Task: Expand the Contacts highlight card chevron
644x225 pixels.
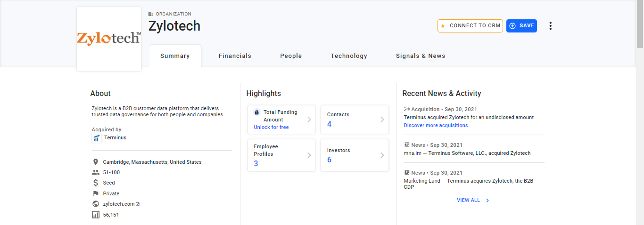Action: [382, 120]
